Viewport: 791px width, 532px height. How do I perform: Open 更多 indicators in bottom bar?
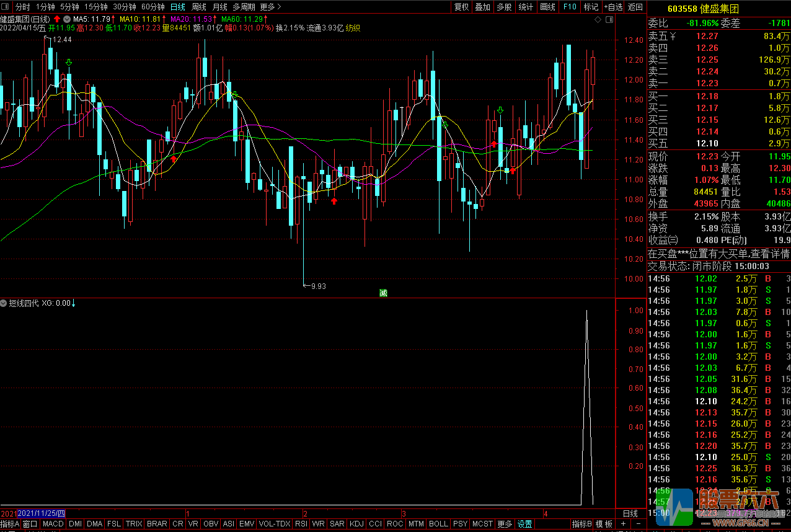(x=505, y=524)
